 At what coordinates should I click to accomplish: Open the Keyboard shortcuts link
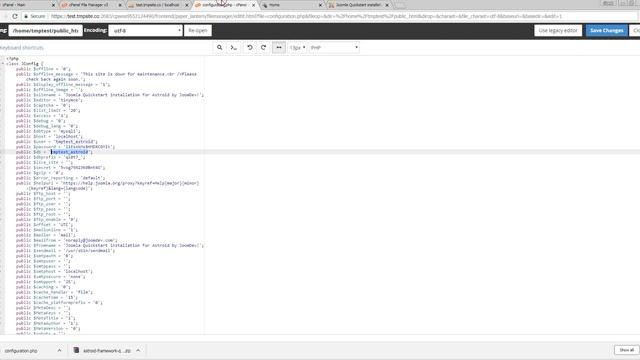click(22, 48)
